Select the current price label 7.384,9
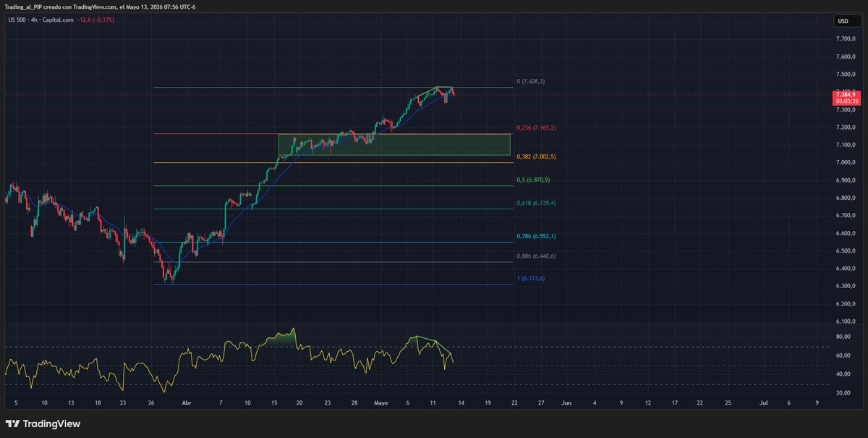Screen dimensions: 868x438 [x=845, y=94]
